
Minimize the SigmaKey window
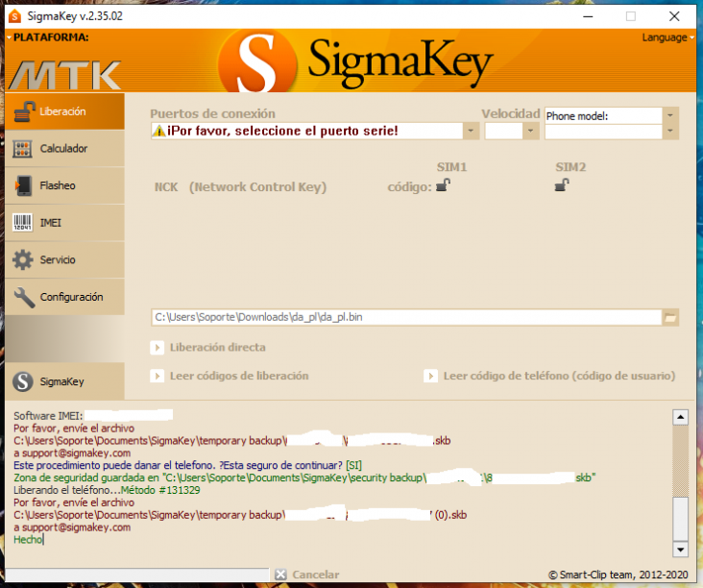pyautogui.click(x=588, y=16)
